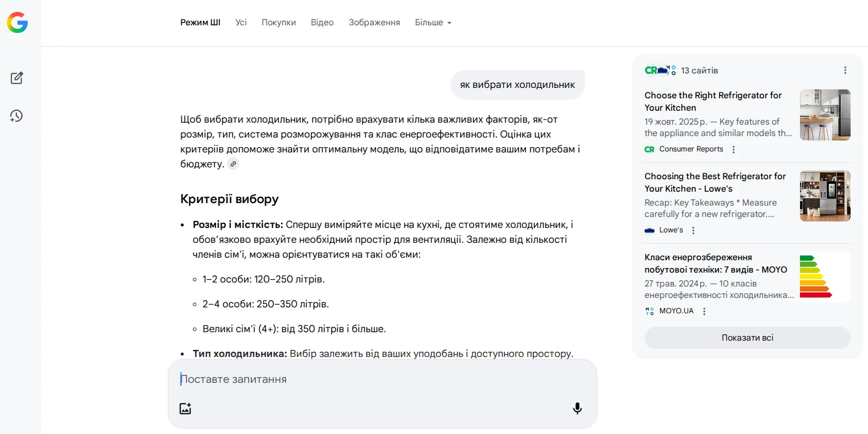Click the snippet text '19 жовт. 2025 р. — Key features of'
Image resolution: width=868 pixels, height=434 pixels.
[712, 122]
